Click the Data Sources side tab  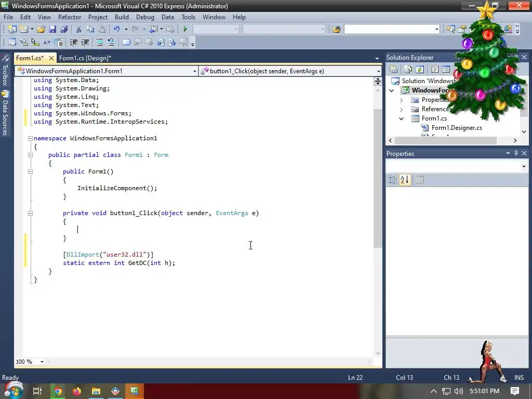pyautogui.click(x=5, y=113)
